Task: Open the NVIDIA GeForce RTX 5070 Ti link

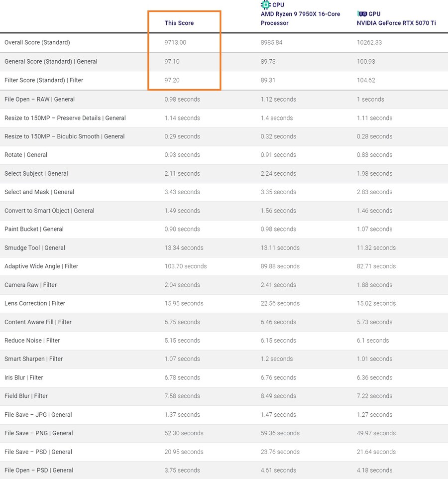Action: click(x=396, y=23)
